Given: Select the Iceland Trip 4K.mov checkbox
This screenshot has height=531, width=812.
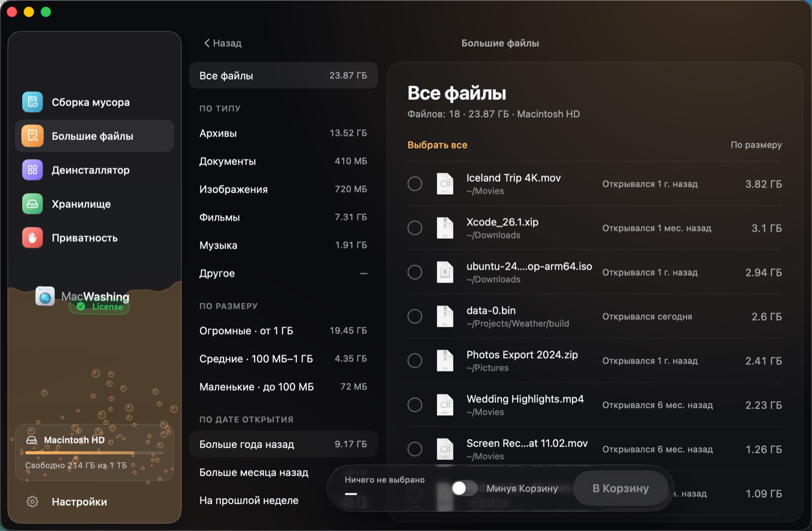Looking at the screenshot, I should pos(415,184).
